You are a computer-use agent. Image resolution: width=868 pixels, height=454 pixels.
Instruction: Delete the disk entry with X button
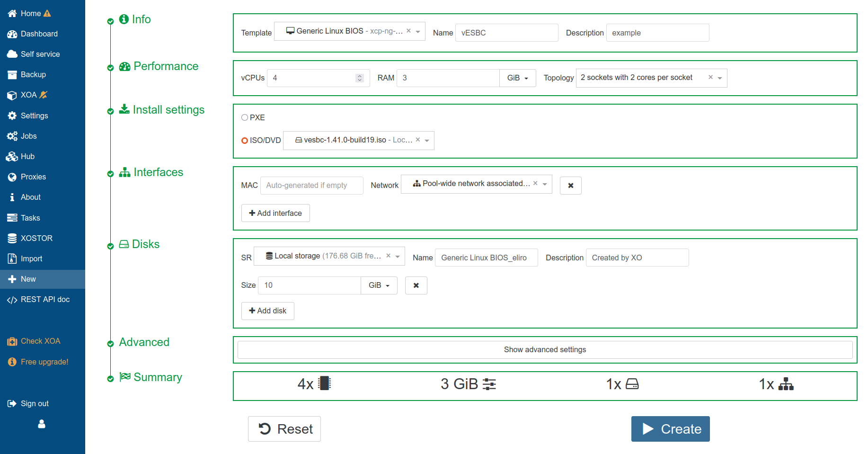416,285
